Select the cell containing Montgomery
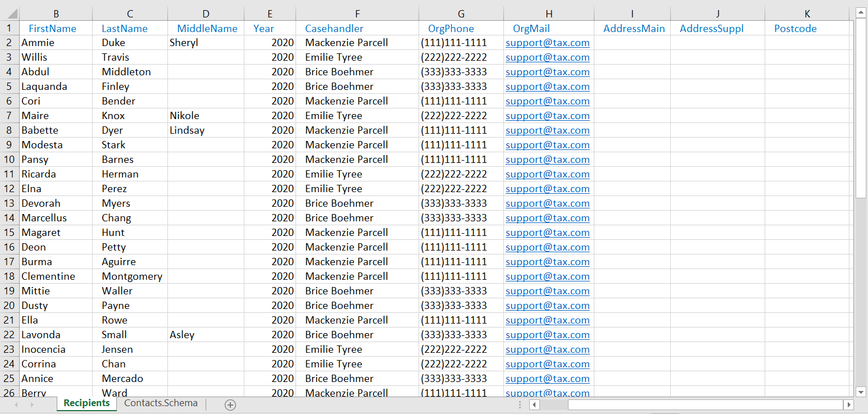 coord(131,276)
